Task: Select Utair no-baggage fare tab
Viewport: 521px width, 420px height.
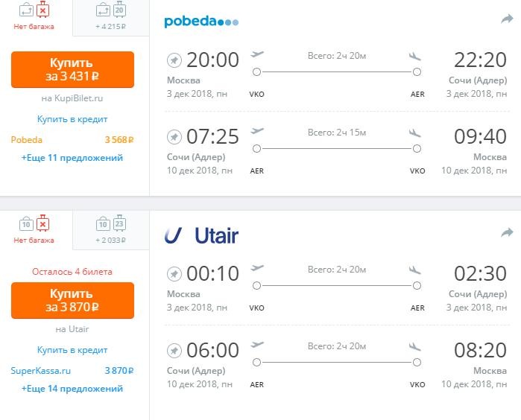Action: pos(34,230)
